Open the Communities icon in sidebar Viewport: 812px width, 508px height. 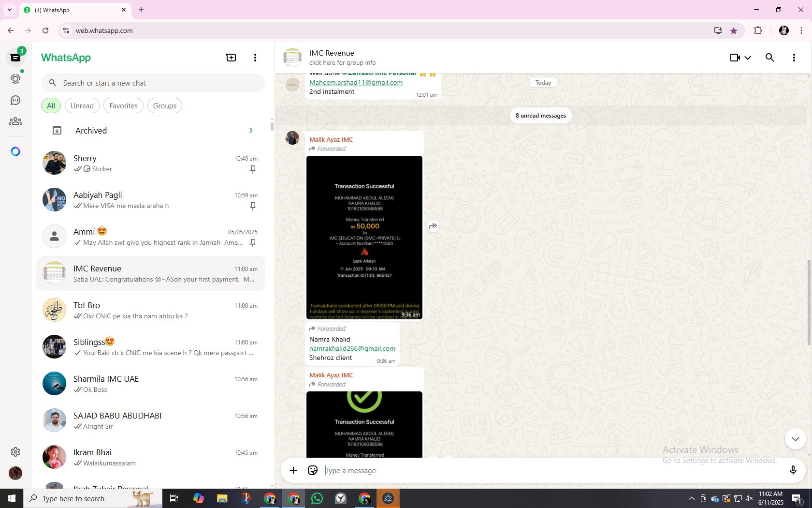point(15,121)
